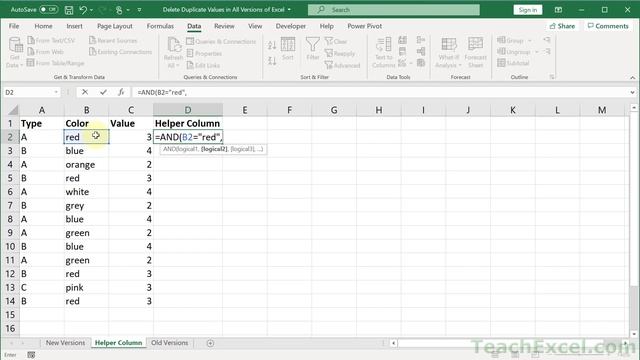Viewport: 640px width, 360px height.
Task: Click the Relationships icon
Action: (421, 51)
